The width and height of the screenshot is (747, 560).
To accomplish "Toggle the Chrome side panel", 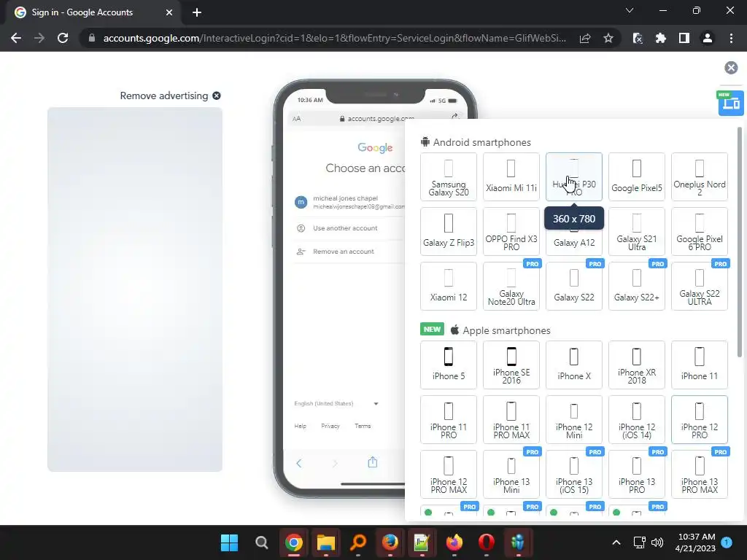I will pos(684,38).
